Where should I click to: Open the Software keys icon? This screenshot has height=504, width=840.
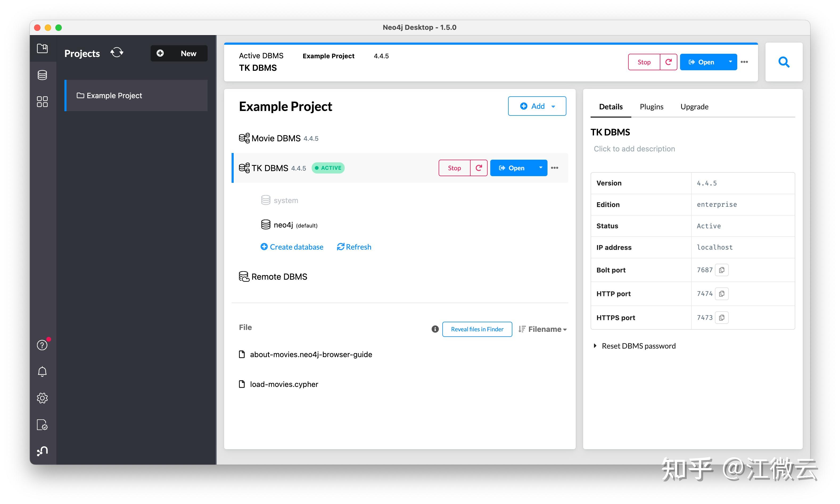point(42,424)
